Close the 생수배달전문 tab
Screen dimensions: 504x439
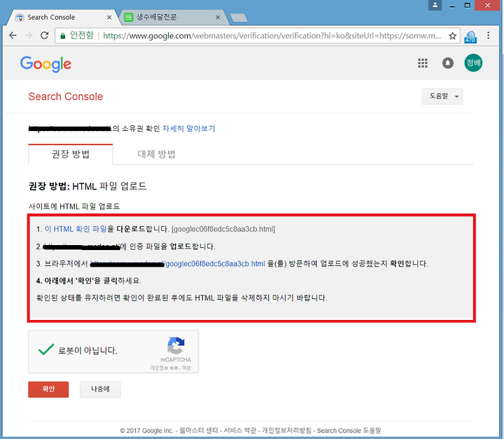218,18
